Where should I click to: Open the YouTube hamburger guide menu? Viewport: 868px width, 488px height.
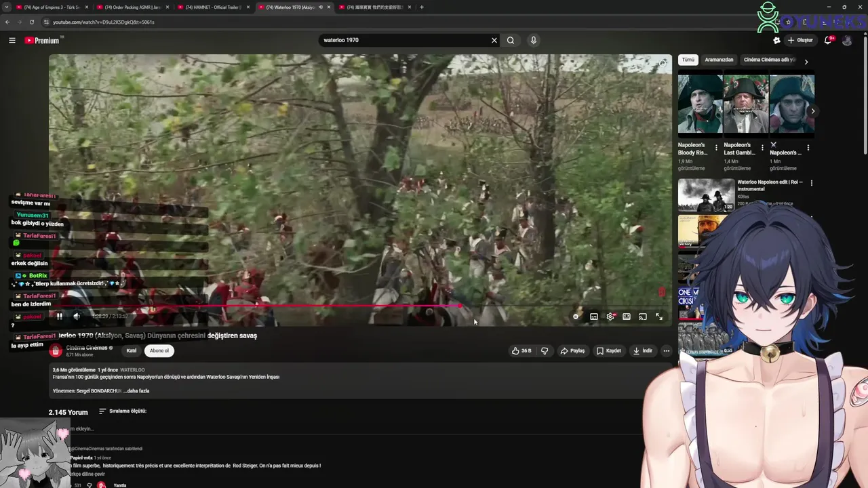(12, 40)
